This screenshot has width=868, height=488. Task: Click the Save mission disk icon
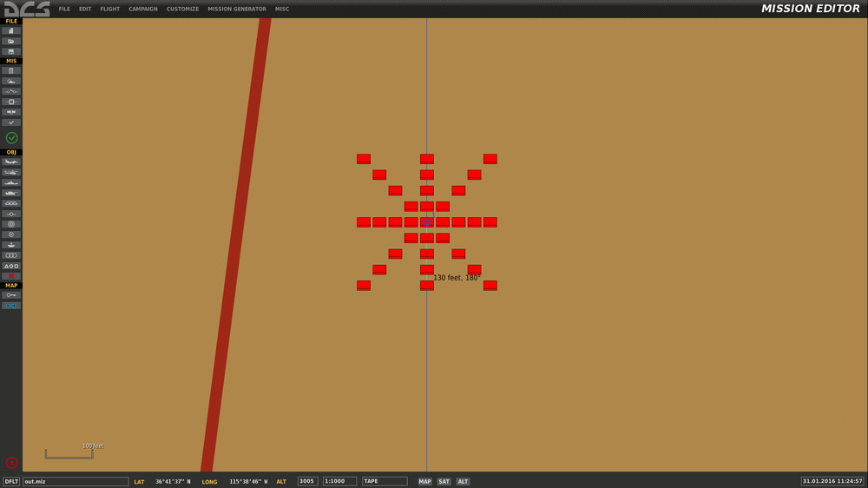[11, 51]
